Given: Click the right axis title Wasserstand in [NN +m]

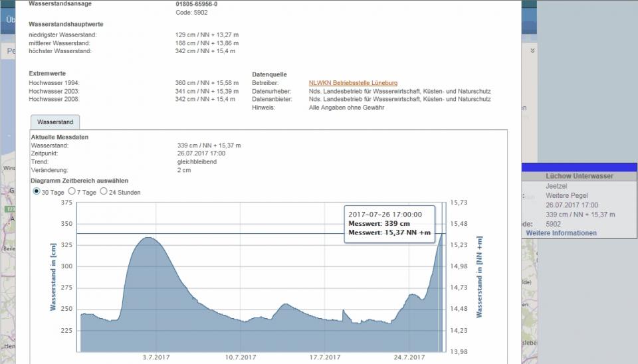Looking at the screenshot, I should [x=478, y=276].
